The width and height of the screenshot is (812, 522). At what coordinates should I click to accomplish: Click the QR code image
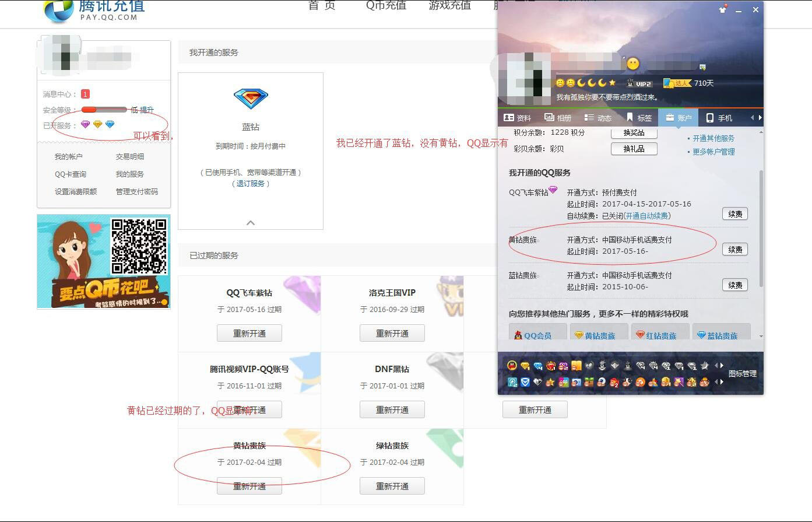click(x=139, y=246)
